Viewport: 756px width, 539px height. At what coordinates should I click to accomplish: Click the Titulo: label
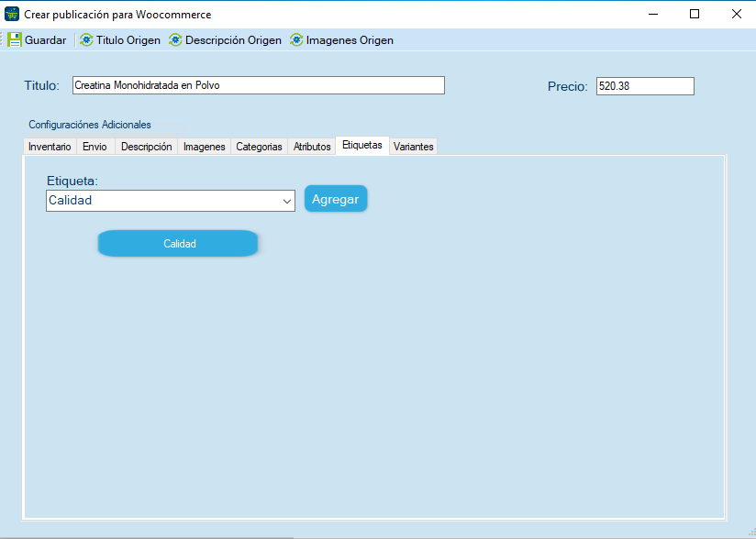(x=42, y=86)
